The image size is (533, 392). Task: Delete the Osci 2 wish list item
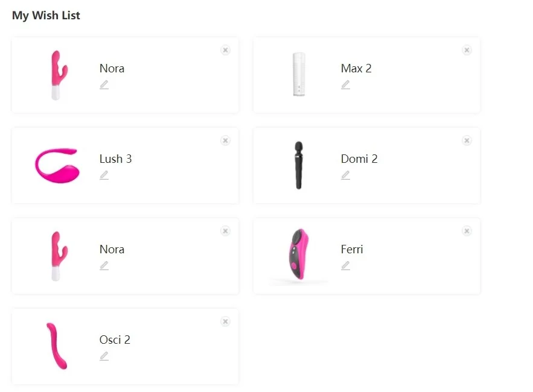point(225,321)
